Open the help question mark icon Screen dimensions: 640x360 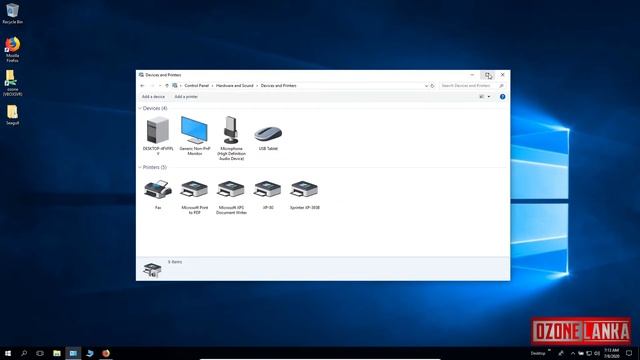point(502,97)
